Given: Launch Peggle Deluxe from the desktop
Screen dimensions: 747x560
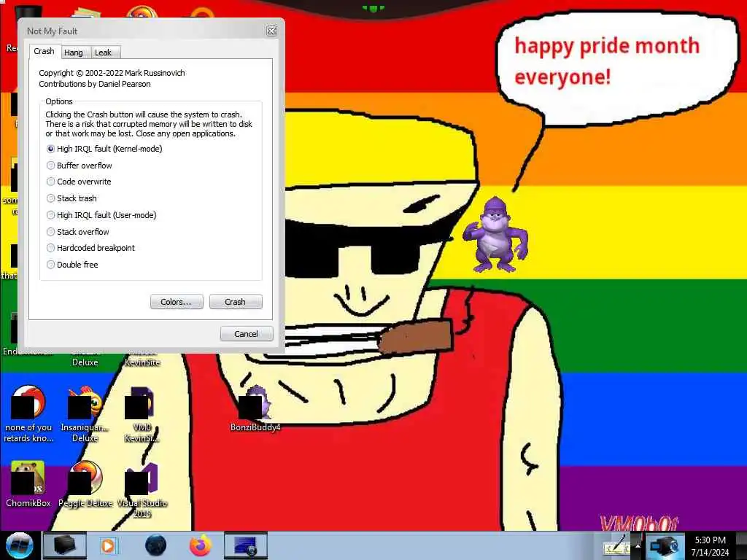Looking at the screenshot, I should click(85, 484).
